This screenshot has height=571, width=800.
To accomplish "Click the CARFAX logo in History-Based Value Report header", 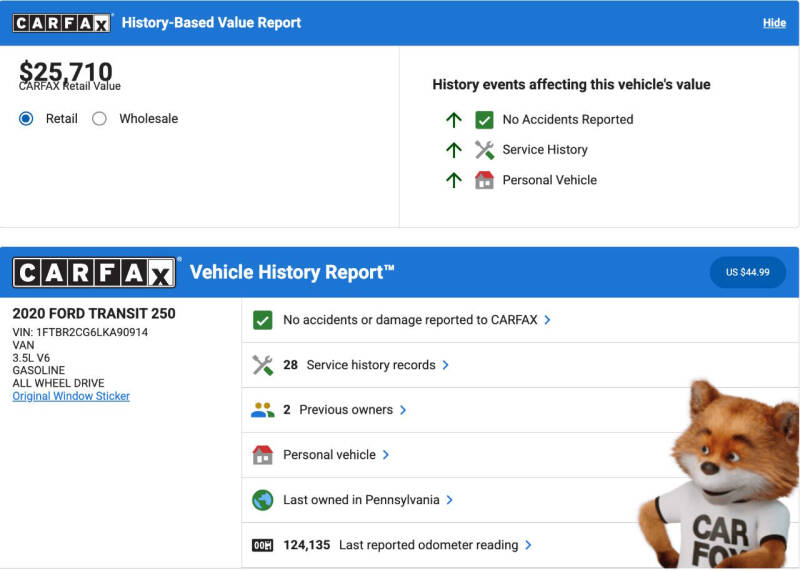I will coord(62,22).
